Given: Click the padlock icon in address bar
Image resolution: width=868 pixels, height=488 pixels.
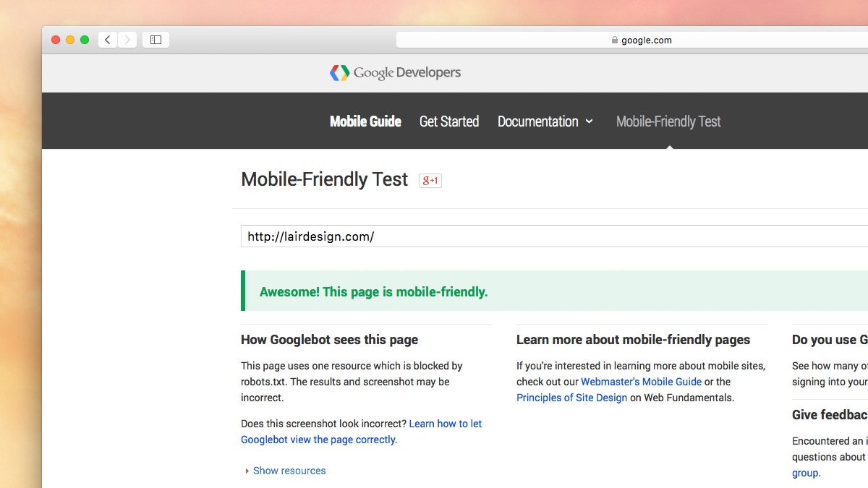Looking at the screenshot, I should 615,40.
